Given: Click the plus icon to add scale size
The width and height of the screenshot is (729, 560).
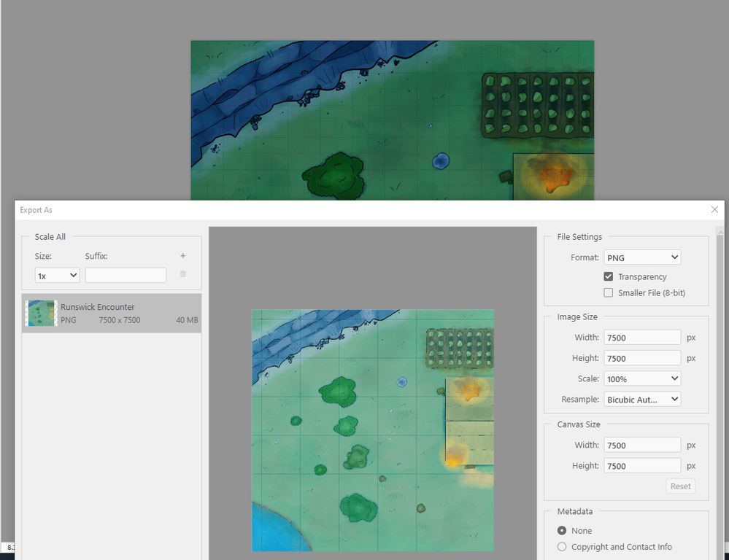Looking at the screenshot, I should tap(182, 256).
